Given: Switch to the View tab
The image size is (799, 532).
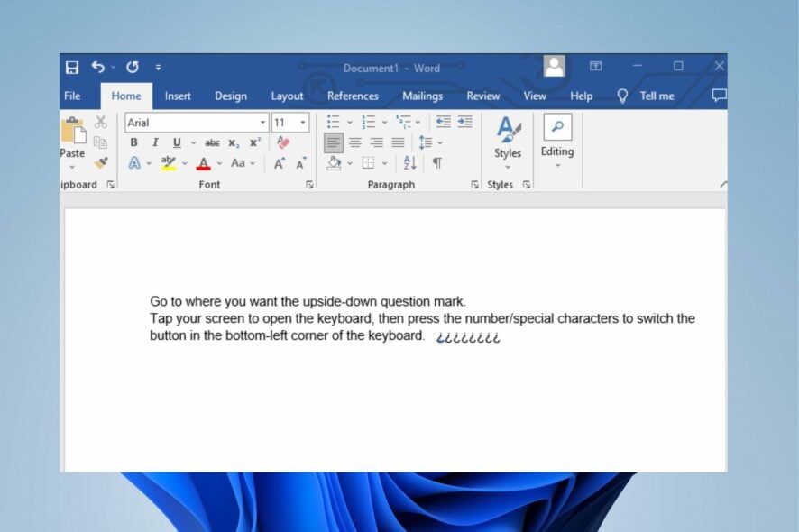Looking at the screenshot, I should point(535,96).
